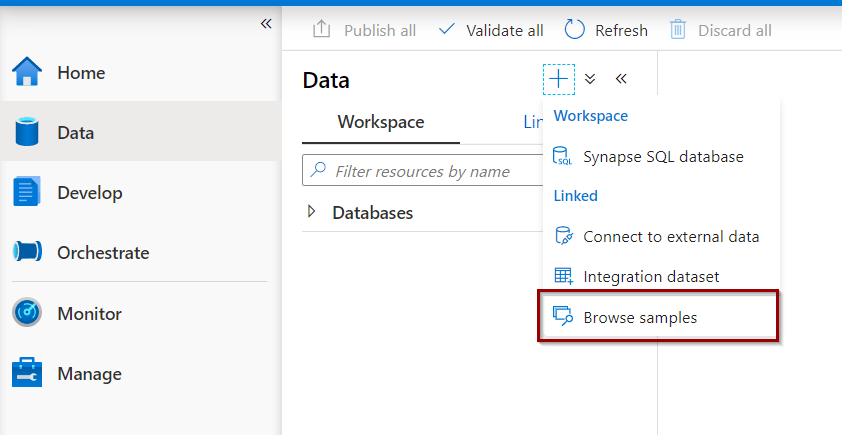Click the Integration dataset table icon
Viewport: 842px width, 435px height.
(x=563, y=276)
